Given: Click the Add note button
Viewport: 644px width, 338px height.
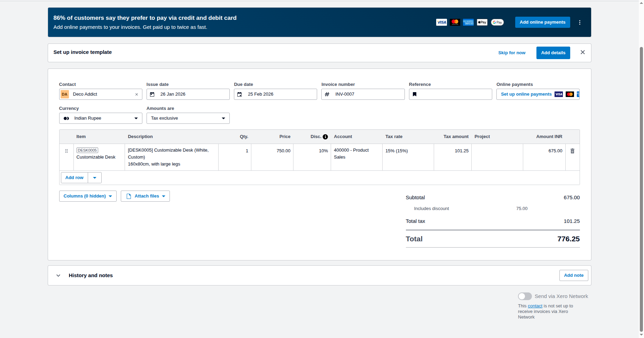Looking at the screenshot, I should click(574, 275).
